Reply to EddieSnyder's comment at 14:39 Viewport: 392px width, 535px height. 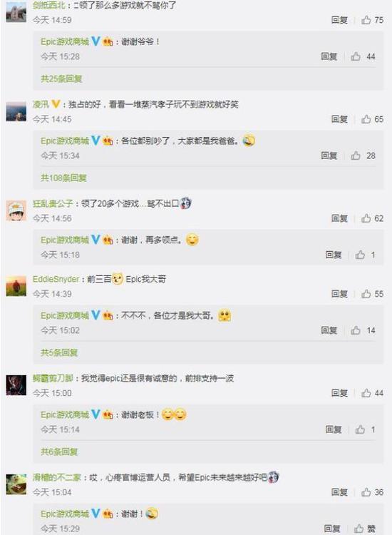(x=339, y=294)
